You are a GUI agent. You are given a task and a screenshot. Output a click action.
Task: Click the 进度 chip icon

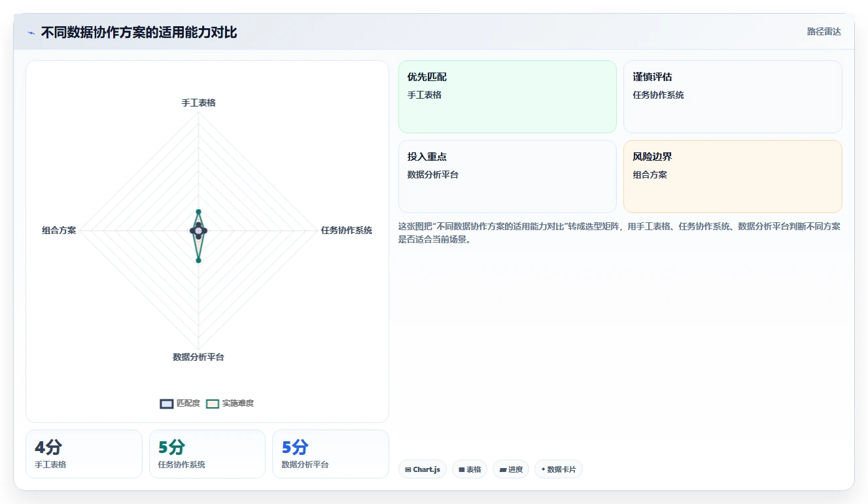tap(502, 469)
